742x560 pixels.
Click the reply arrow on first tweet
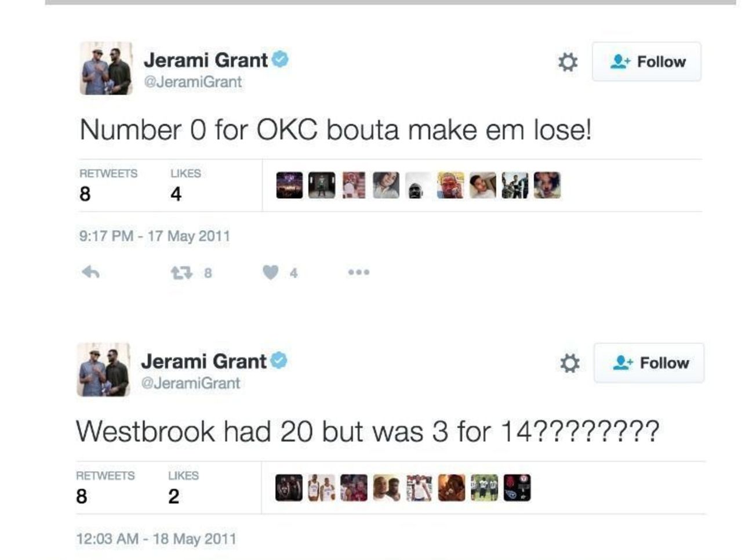[91, 272]
